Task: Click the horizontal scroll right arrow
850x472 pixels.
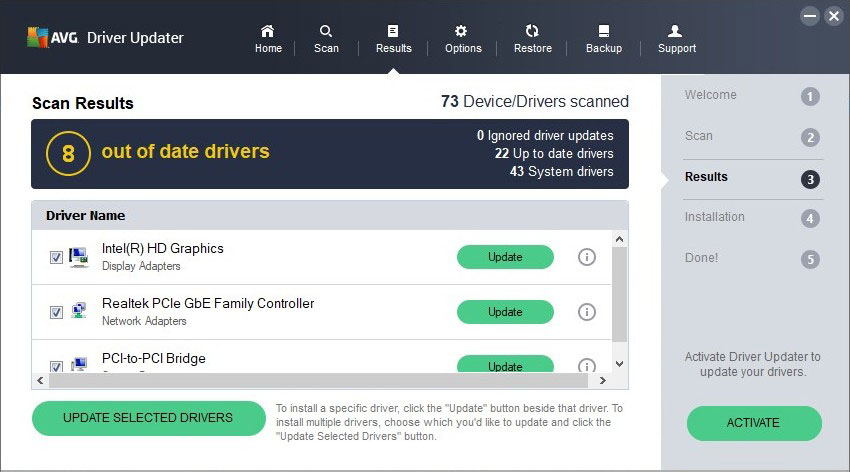Action: [x=602, y=380]
